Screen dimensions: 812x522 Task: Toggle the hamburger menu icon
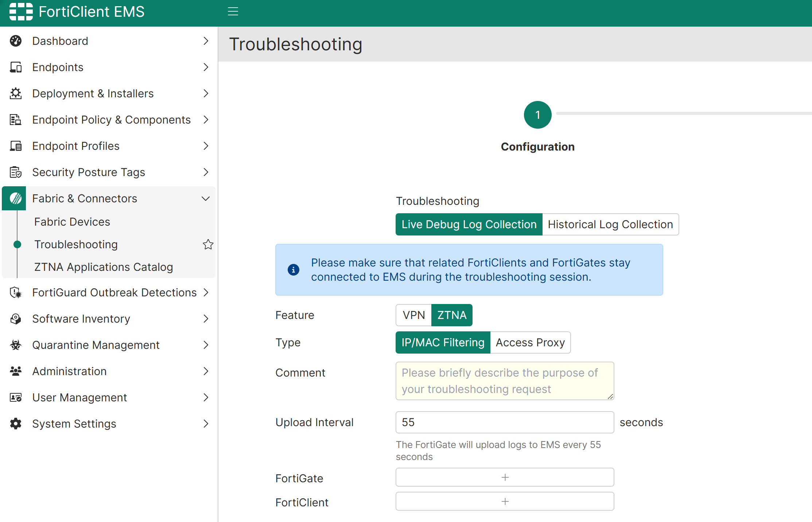[233, 12]
